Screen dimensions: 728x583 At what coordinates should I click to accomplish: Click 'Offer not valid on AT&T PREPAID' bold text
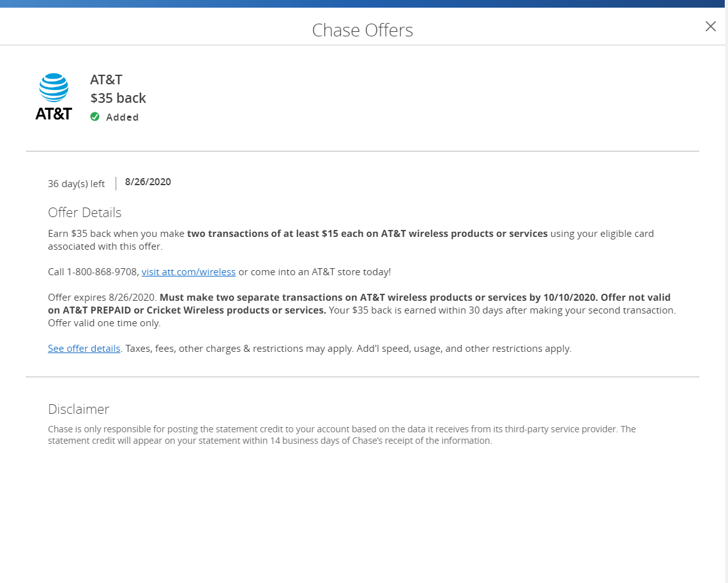(x=359, y=303)
